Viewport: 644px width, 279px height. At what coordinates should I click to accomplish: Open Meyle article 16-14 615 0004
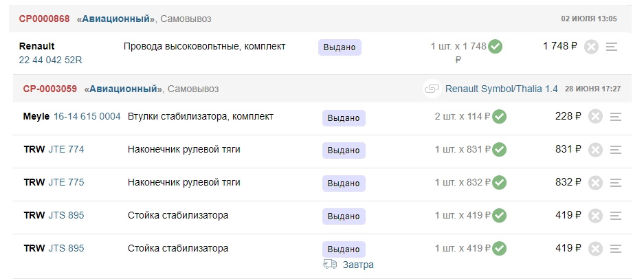click(87, 116)
